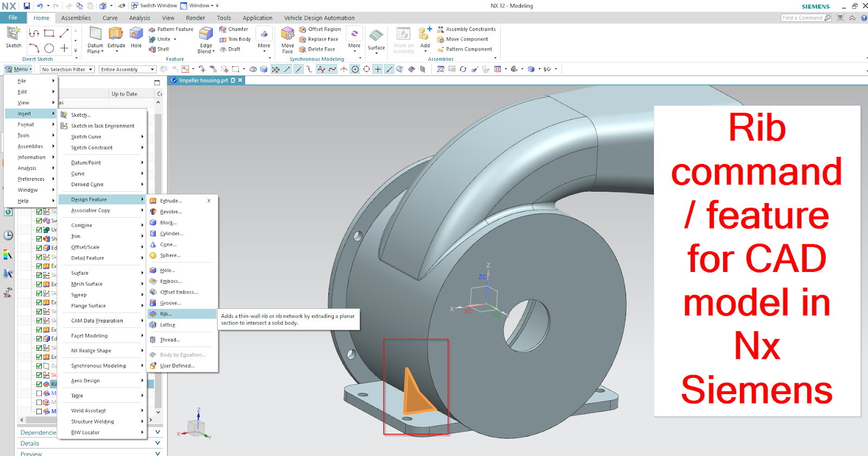Click Assembly Constraints
Screen dimensions: 868x456
pyautogui.click(x=467, y=29)
